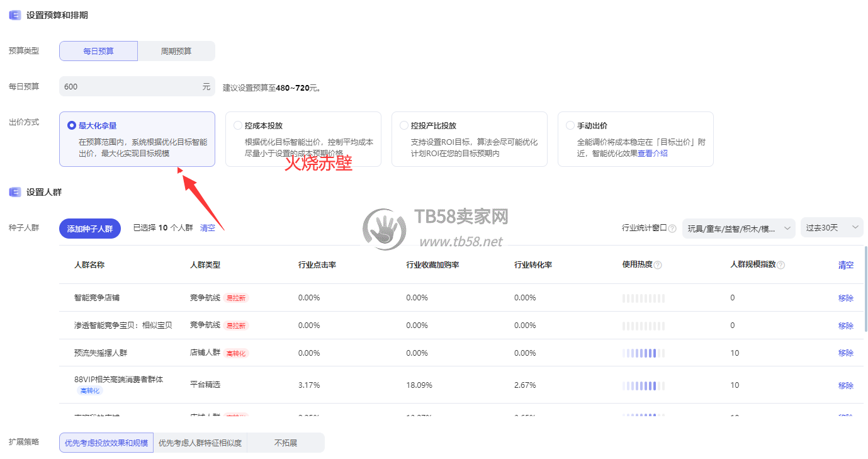Click 清空 in the table header
Screen dimensions: 868x459
coord(846,265)
